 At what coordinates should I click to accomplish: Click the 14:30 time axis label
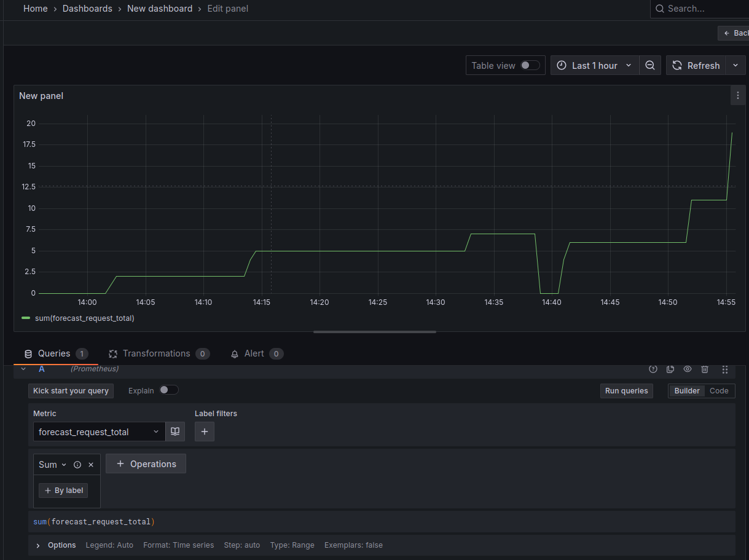[x=436, y=302]
